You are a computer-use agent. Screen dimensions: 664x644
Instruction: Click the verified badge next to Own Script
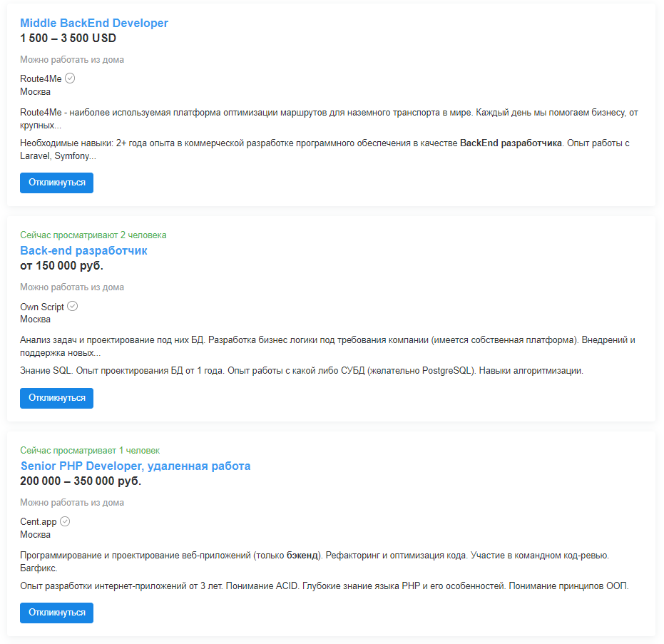tap(72, 307)
